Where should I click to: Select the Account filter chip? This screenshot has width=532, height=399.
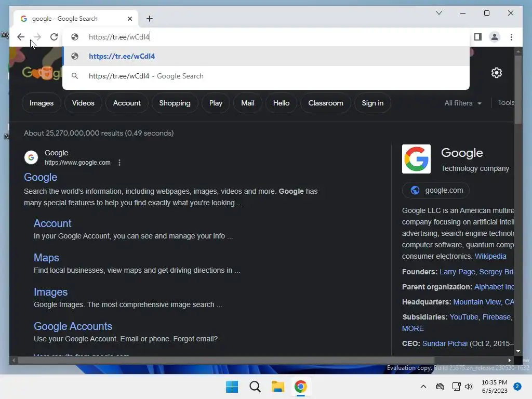coord(127,103)
